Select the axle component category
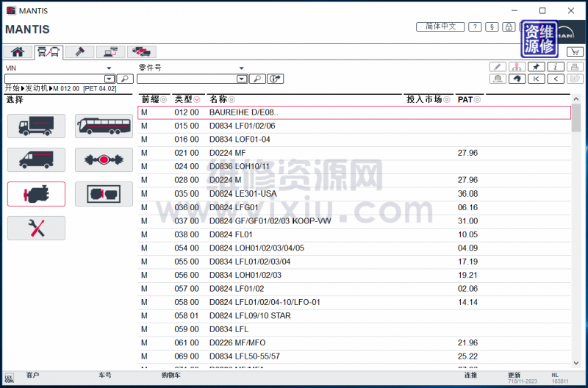 click(104, 159)
